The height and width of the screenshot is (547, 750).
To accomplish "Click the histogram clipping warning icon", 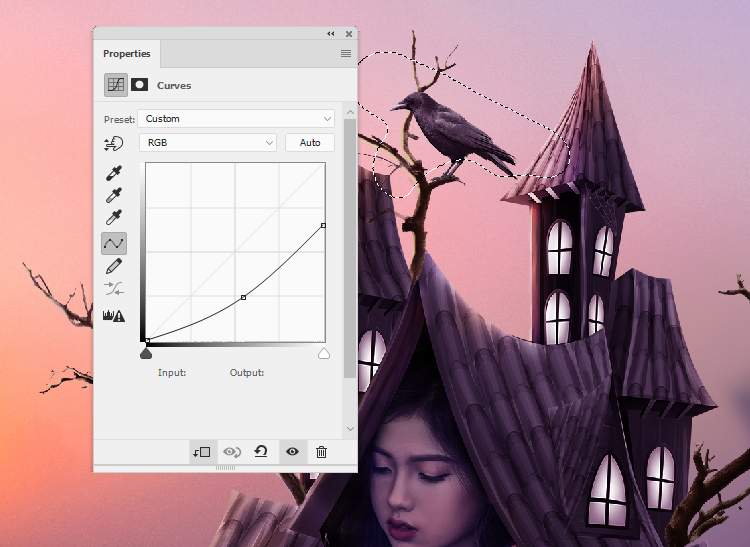I will click(x=114, y=316).
